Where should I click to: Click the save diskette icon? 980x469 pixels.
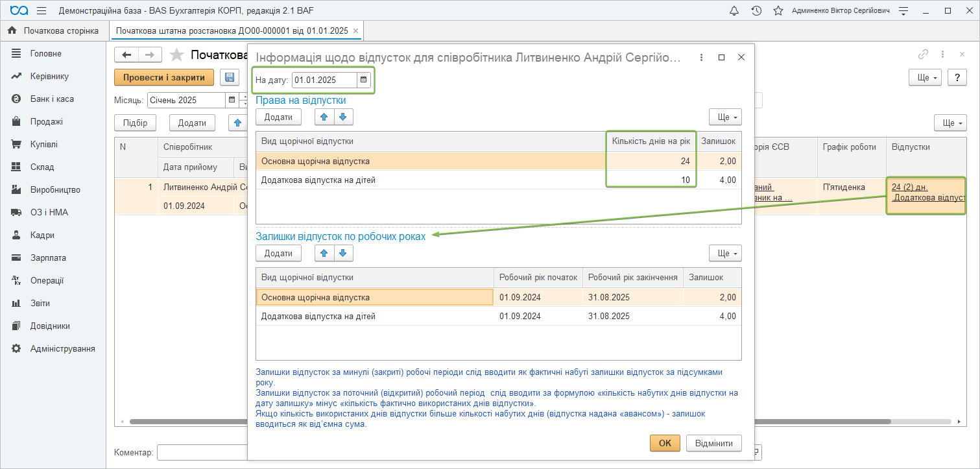tap(229, 78)
